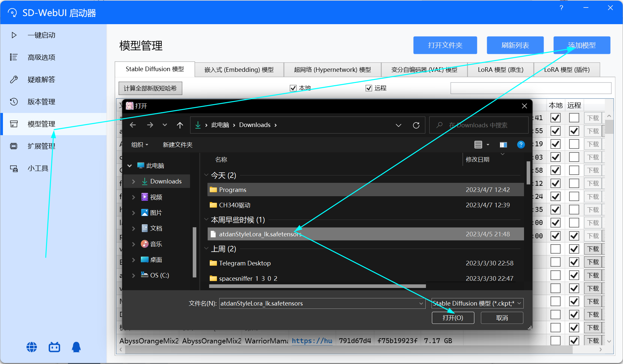The image size is (623, 364).
Task: Click the file list horizontal scrollbar
Action: coord(317,286)
